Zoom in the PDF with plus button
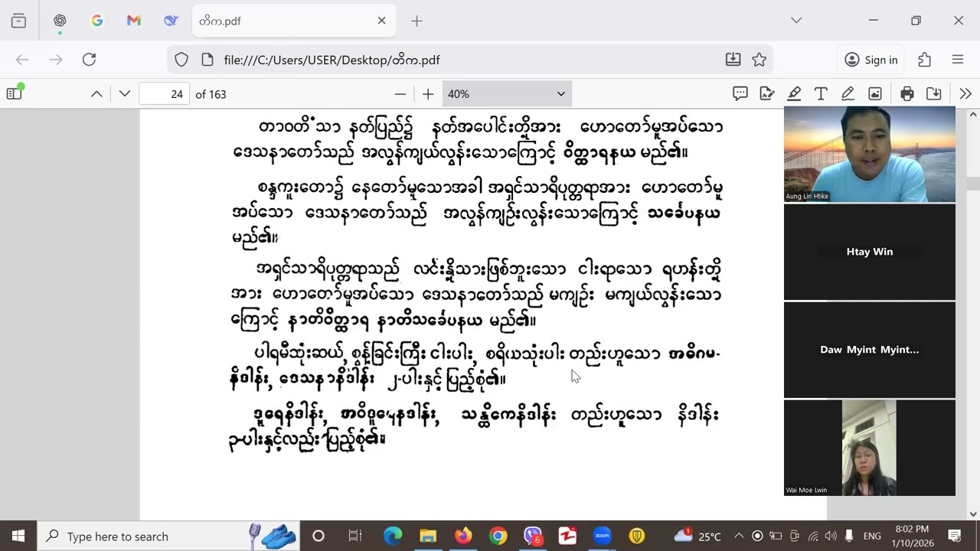The width and height of the screenshot is (980, 551). point(428,93)
